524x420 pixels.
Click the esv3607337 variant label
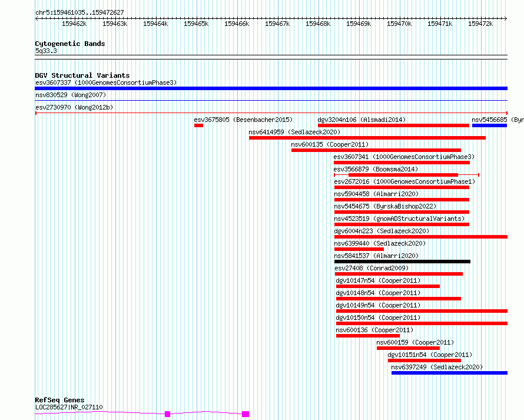click(x=106, y=82)
